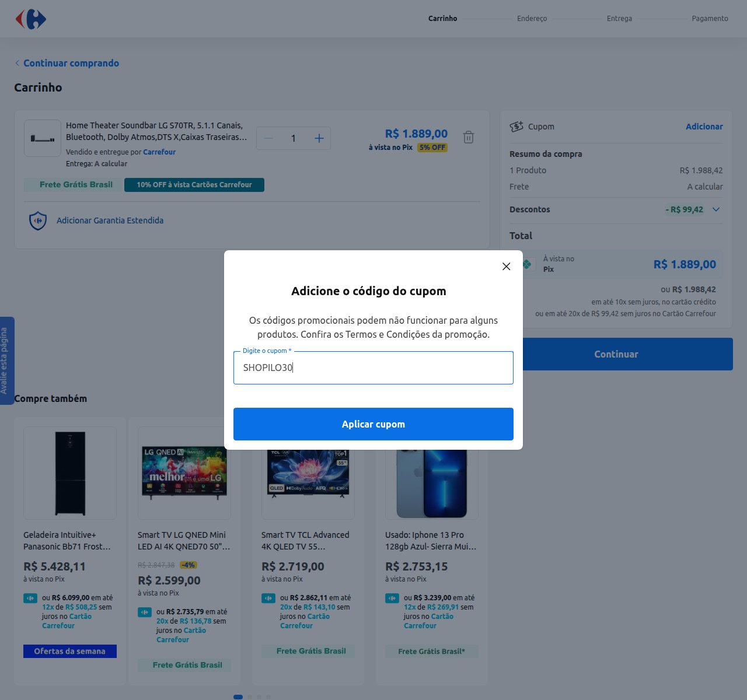Click the extended warranty shield icon

tap(38, 220)
